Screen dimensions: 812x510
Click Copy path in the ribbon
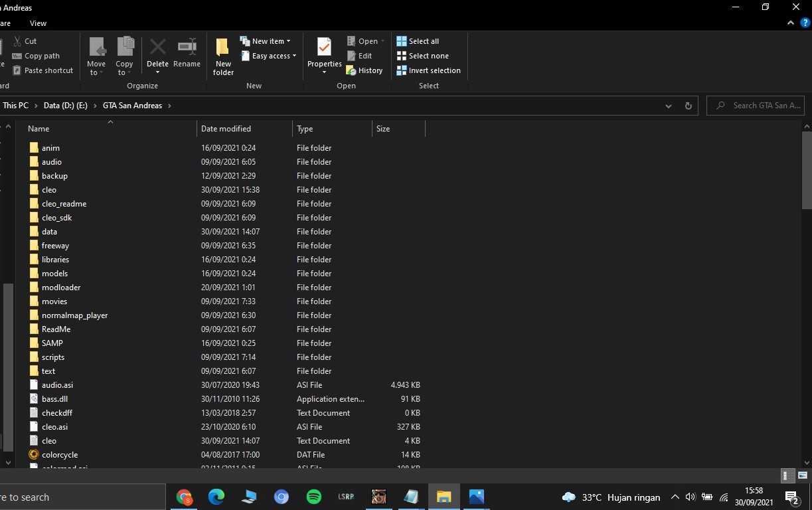click(36, 56)
